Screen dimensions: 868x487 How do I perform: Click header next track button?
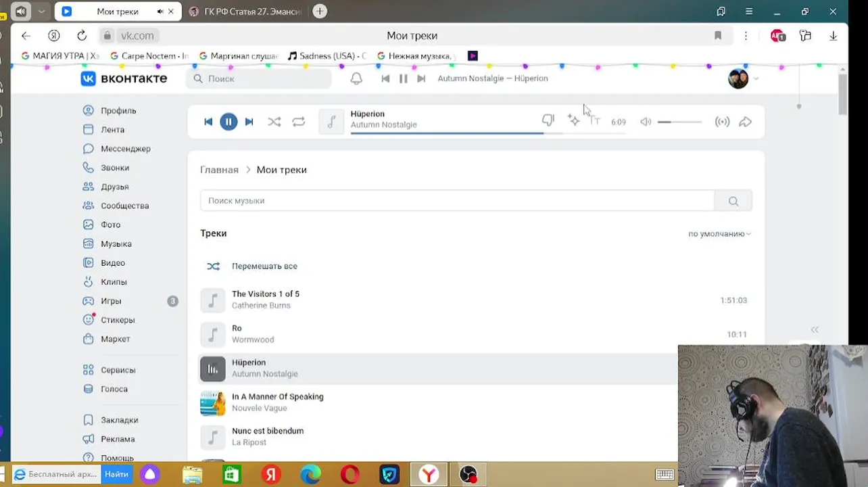(421, 78)
